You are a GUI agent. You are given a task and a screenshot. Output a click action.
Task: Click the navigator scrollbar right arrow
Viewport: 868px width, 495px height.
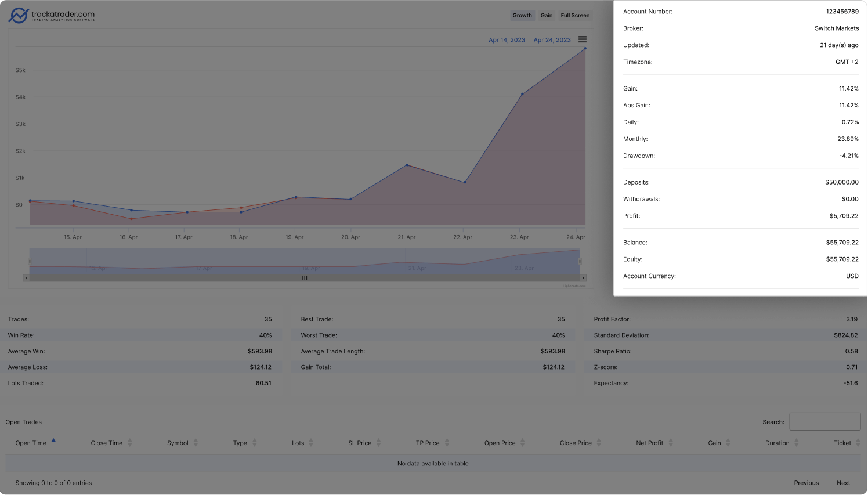coord(583,278)
